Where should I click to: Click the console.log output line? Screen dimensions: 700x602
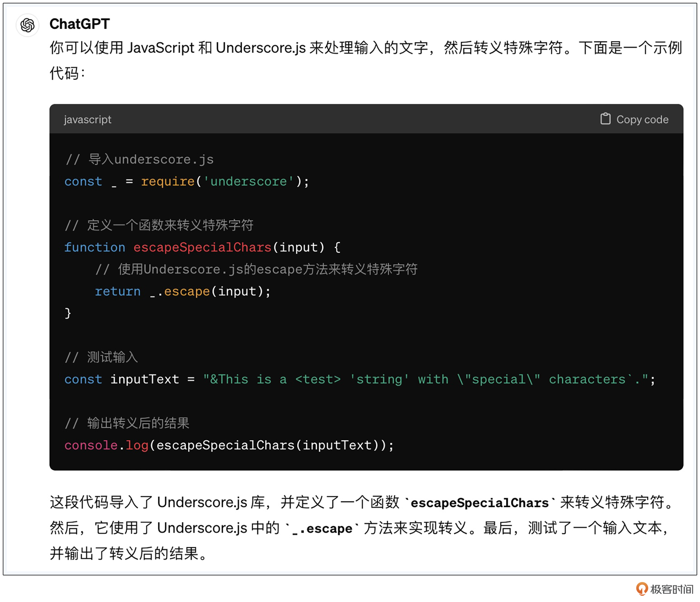click(229, 445)
